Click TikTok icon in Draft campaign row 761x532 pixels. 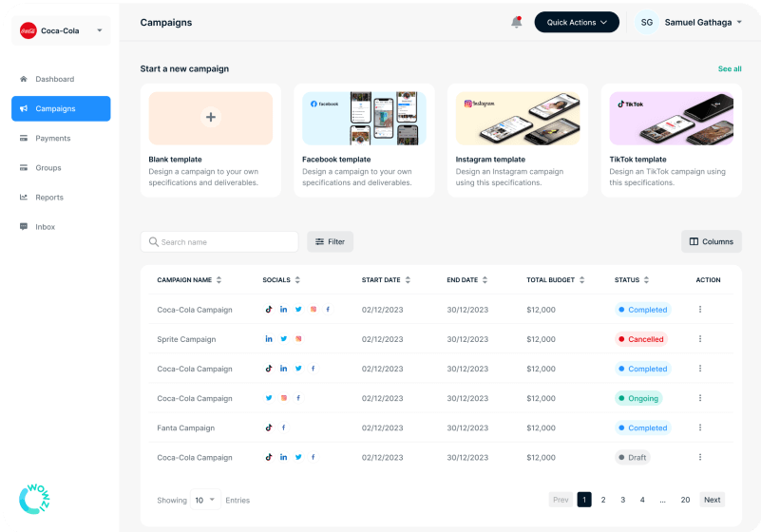(x=269, y=457)
